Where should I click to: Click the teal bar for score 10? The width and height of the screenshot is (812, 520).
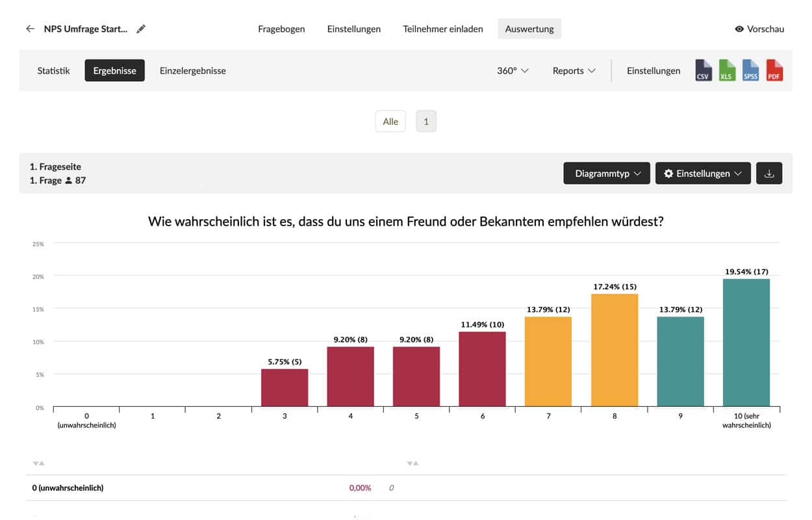pyautogui.click(x=746, y=343)
